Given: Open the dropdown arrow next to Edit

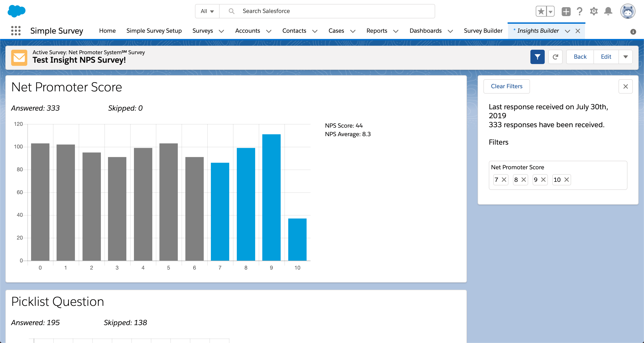Looking at the screenshot, I should (x=625, y=57).
